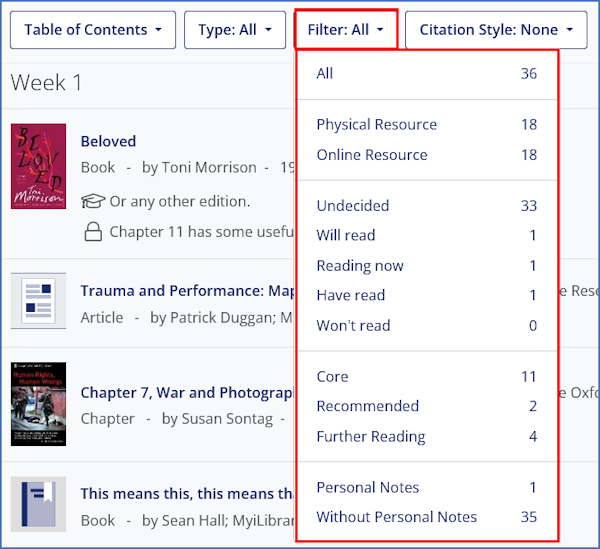Select the Online Resource filter option
Viewport: 600px width, 549px height.
tap(371, 155)
